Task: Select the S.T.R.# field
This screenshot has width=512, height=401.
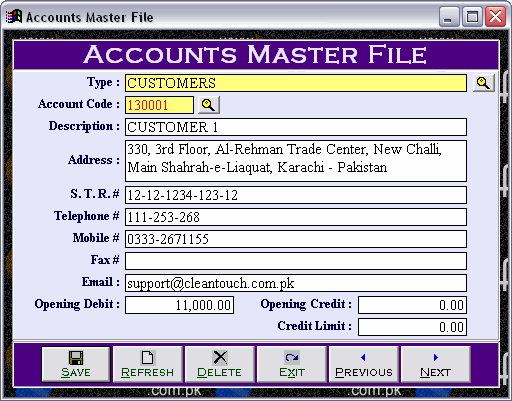Action: point(296,195)
